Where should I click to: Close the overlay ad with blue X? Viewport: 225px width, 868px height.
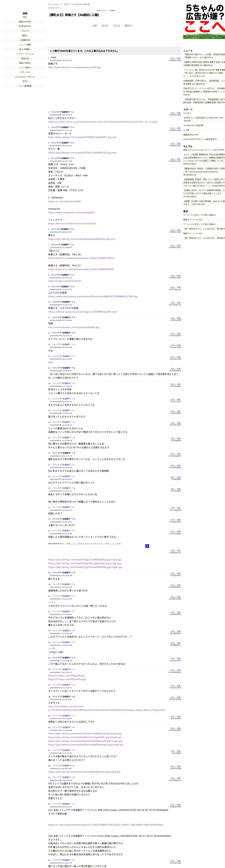tap(147, 546)
